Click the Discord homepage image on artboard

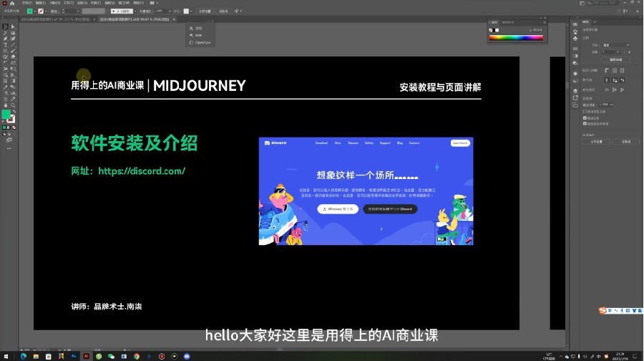click(366, 191)
